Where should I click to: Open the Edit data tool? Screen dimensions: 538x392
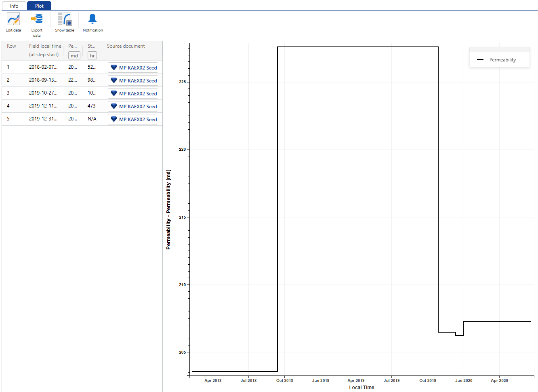point(13,23)
